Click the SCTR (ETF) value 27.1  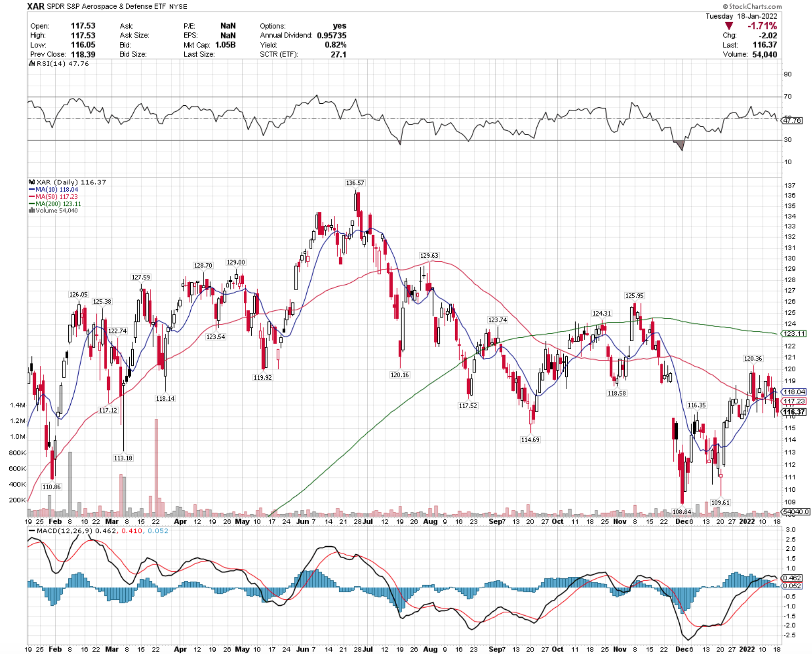click(x=338, y=54)
